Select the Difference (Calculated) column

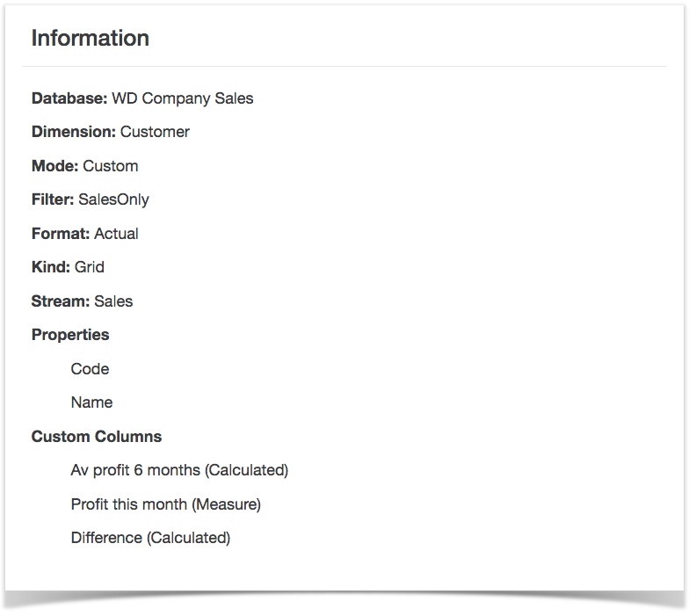(150, 538)
